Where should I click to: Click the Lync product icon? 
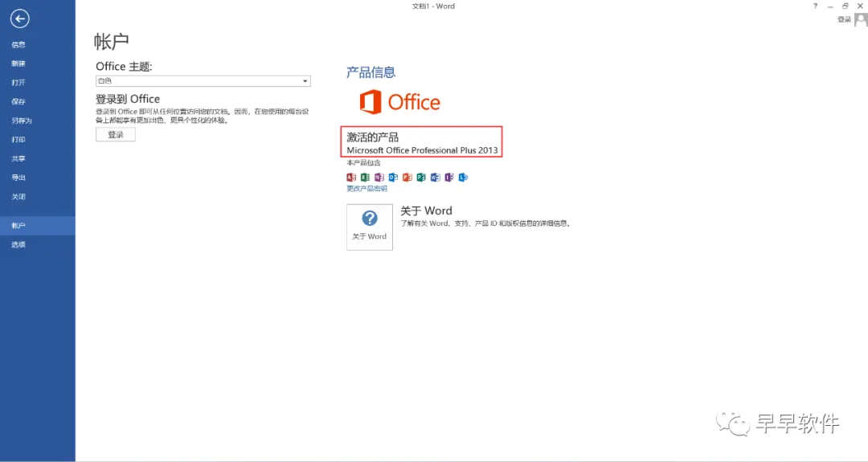point(464,177)
